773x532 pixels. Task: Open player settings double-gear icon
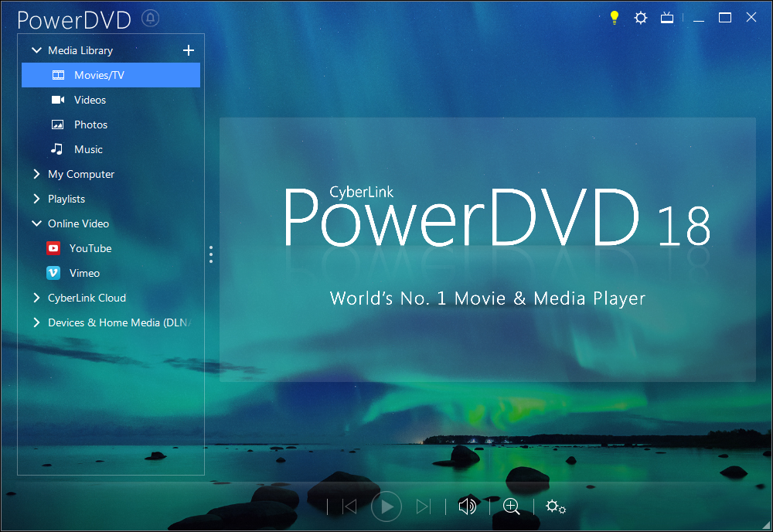(x=556, y=506)
